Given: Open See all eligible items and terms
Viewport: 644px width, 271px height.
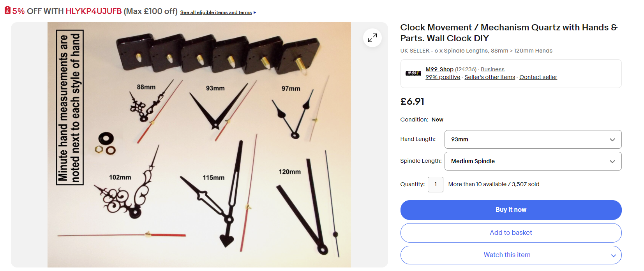Looking at the screenshot, I should (x=216, y=12).
